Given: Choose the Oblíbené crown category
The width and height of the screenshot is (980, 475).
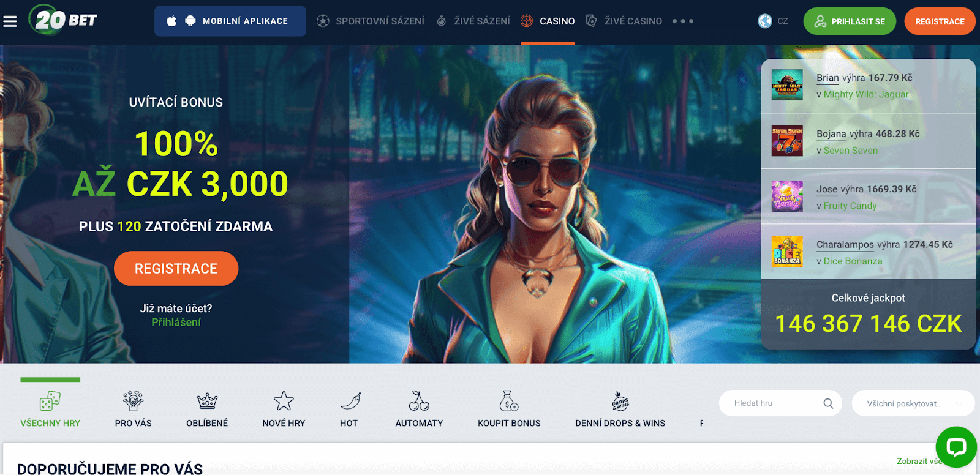Looking at the screenshot, I should (x=207, y=410).
